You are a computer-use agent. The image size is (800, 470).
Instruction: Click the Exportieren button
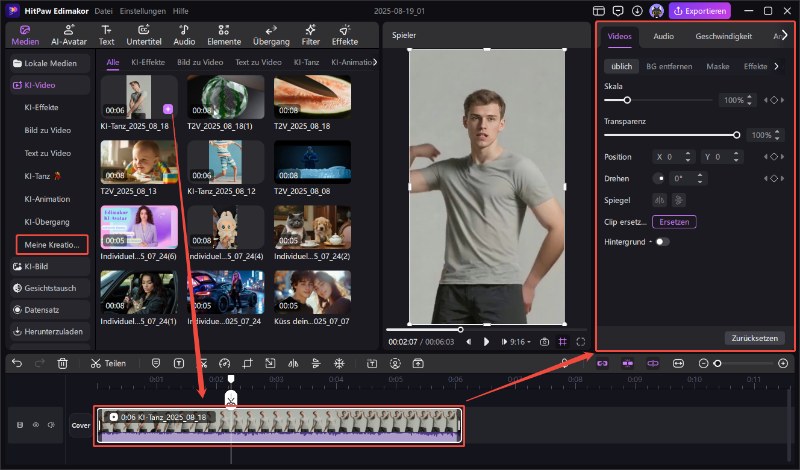point(700,11)
